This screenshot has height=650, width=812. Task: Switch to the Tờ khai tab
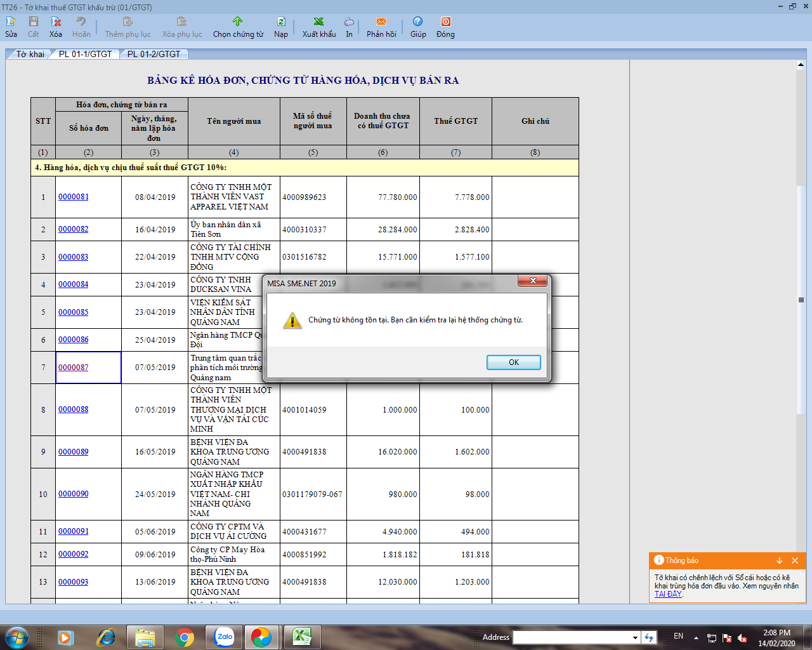[x=30, y=55]
